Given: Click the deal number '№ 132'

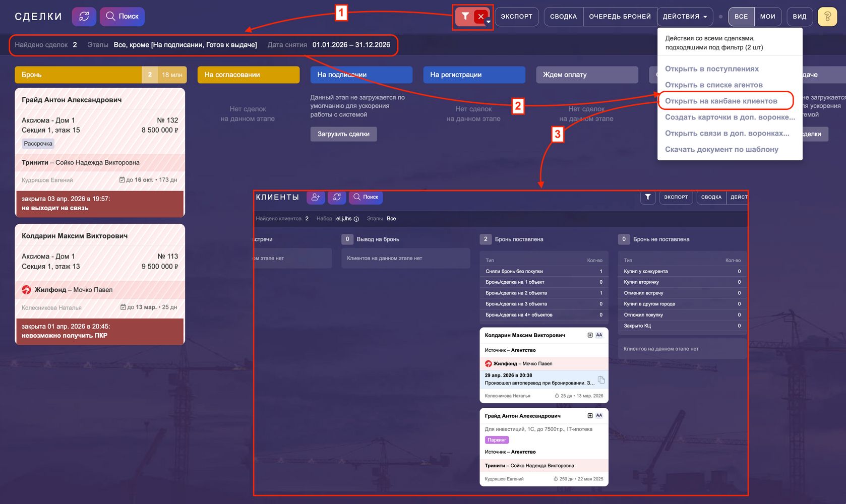Looking at the screenshot, I should coord(168,120).
